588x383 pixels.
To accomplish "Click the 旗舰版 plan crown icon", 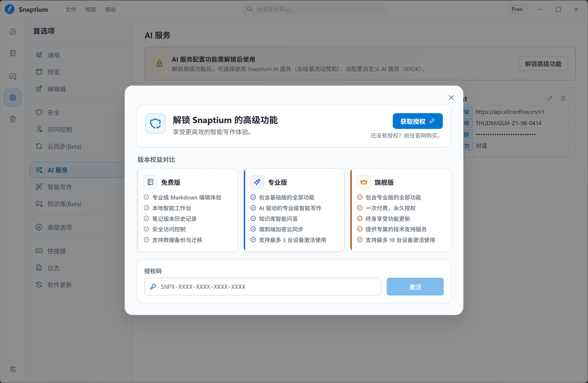I will (364, 182).
